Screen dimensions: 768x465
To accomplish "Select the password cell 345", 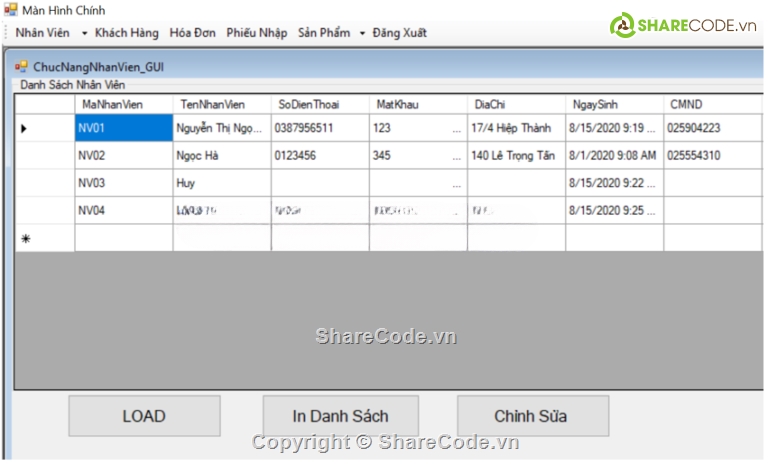I will click(x=418, y=156).
